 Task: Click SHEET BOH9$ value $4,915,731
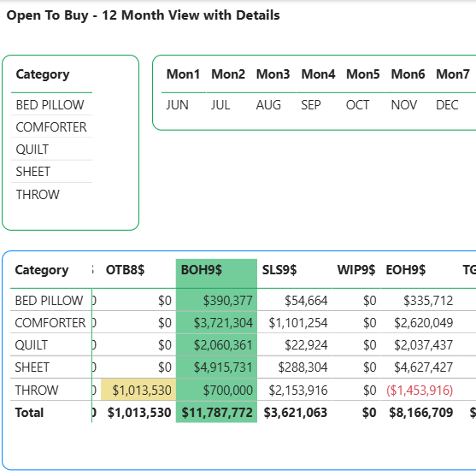point(223,367)
